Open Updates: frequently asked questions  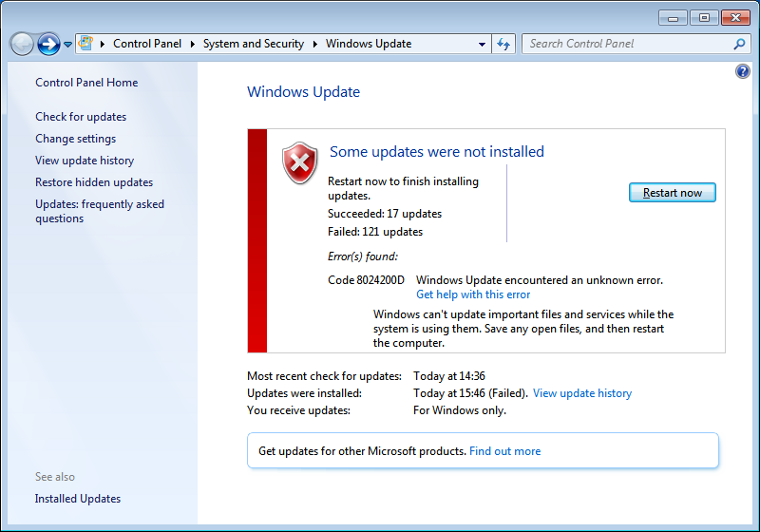click(x=100, y=211)
